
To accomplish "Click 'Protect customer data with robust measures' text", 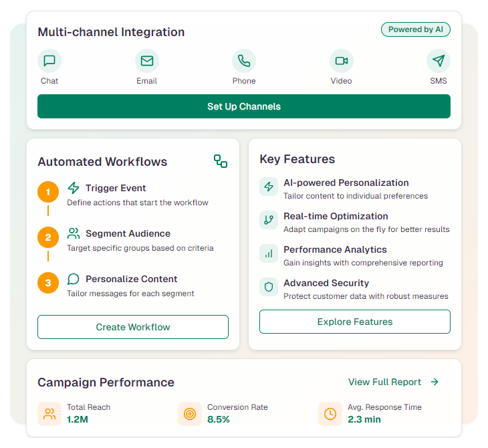I will 366,296.
